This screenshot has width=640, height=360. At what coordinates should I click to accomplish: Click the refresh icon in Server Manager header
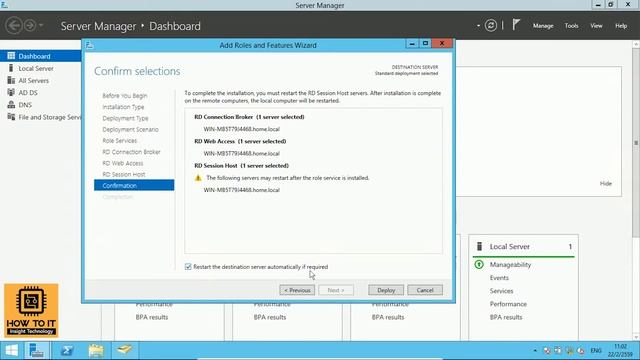[x=491, y=25]
